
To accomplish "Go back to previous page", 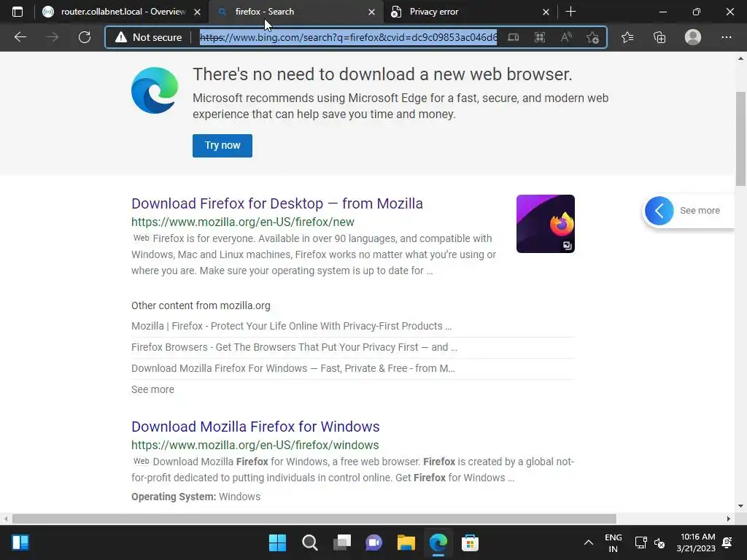I will (x=20, y=37).
